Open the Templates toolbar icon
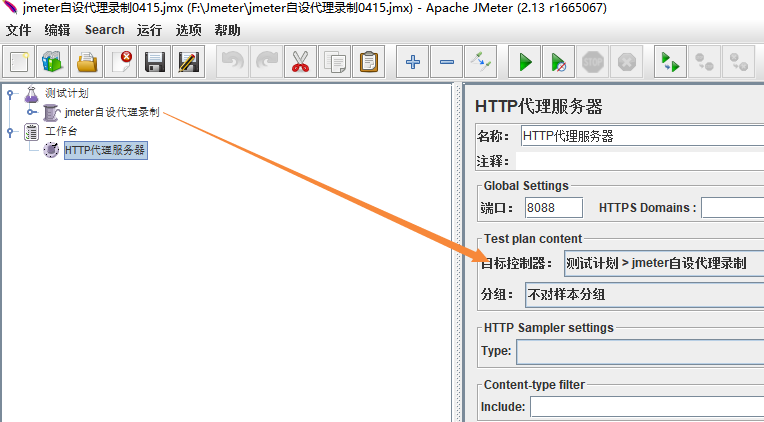The height and width of the screenshot is (422, 764). click(52, 62)
